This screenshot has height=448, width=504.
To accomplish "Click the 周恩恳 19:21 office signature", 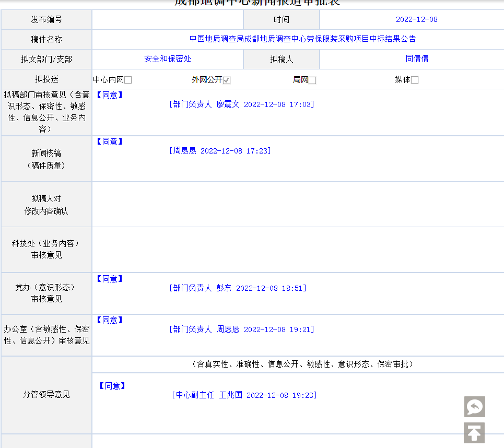I will (x=241, y=329).
